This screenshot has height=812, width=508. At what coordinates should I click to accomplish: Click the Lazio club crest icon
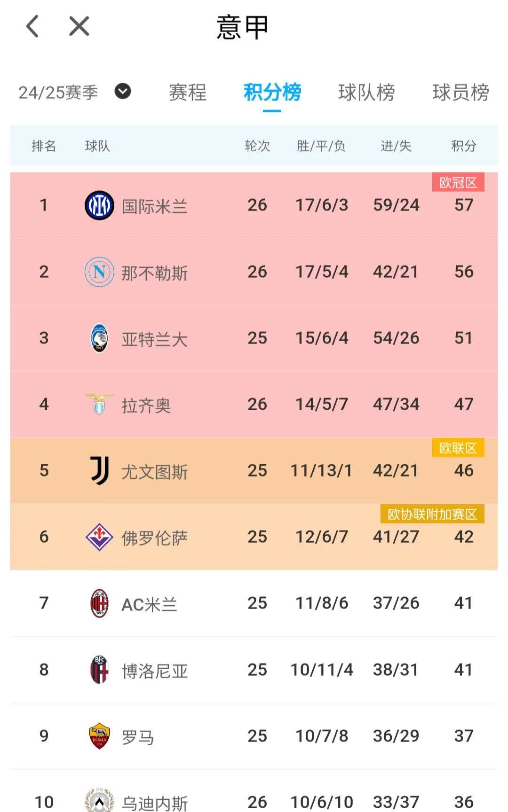[99, 404]
